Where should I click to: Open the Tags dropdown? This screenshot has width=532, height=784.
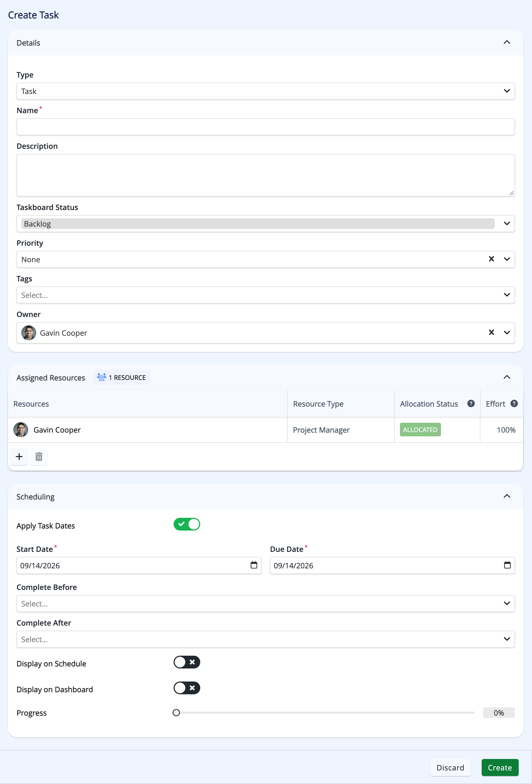pos(265,295)
